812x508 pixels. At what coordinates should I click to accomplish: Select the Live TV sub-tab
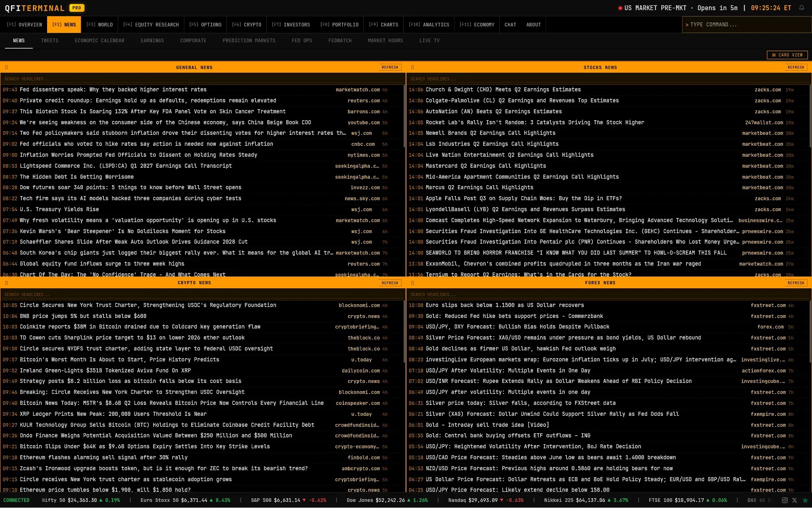429,41
